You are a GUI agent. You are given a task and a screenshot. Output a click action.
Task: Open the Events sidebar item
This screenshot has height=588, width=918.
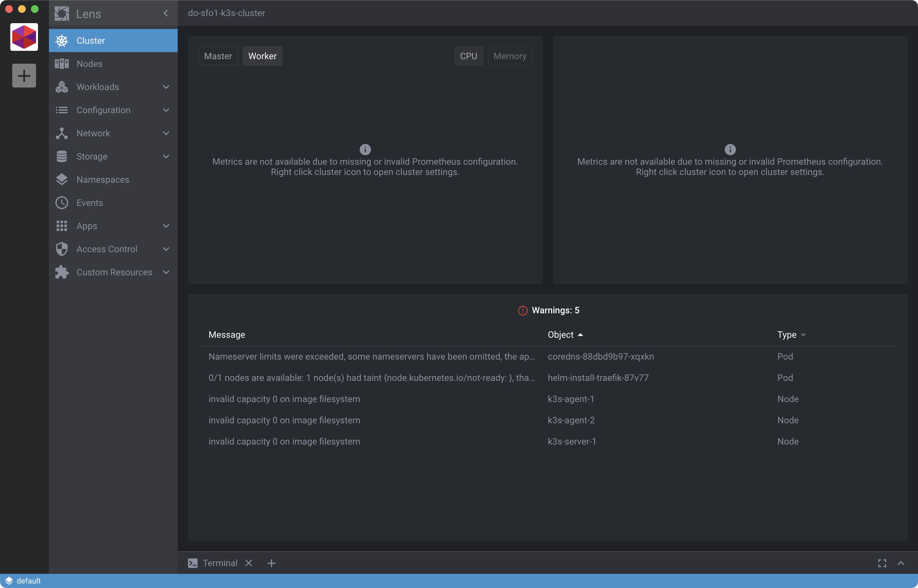tap(113, 203)
